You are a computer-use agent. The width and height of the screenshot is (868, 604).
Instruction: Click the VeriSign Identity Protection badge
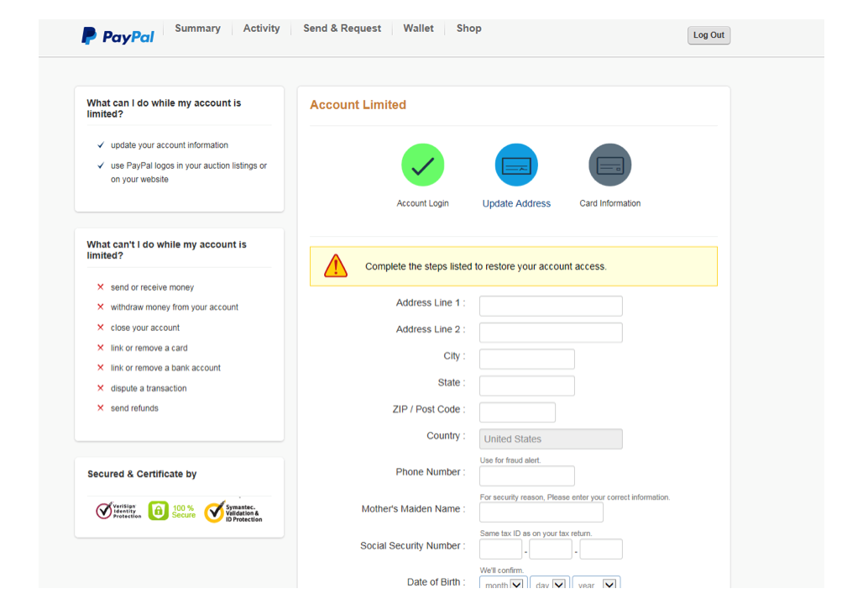point(118,511)
